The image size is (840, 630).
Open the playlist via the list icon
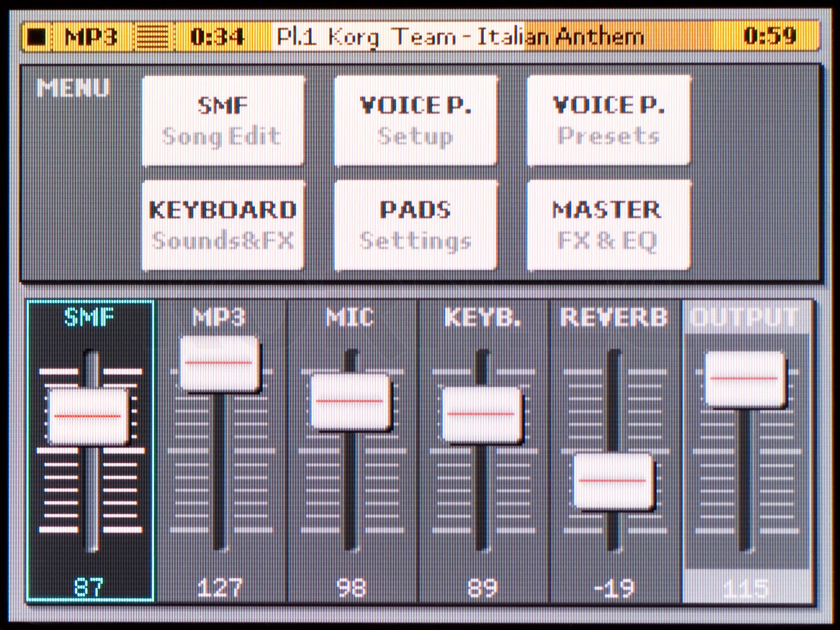[x=152, y=36]
